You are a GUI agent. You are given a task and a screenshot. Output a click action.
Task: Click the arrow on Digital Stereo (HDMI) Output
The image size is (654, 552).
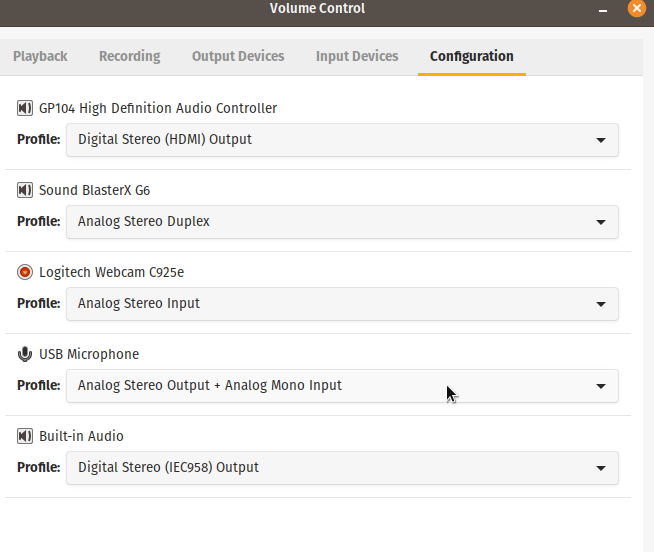pyautogui.click(x=601, y=140)
